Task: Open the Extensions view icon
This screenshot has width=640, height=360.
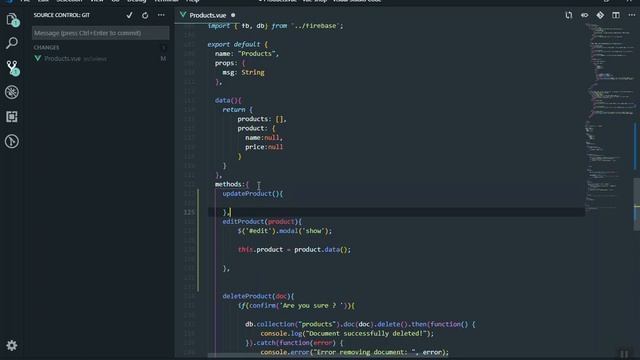Action: [x=12, y=117]
